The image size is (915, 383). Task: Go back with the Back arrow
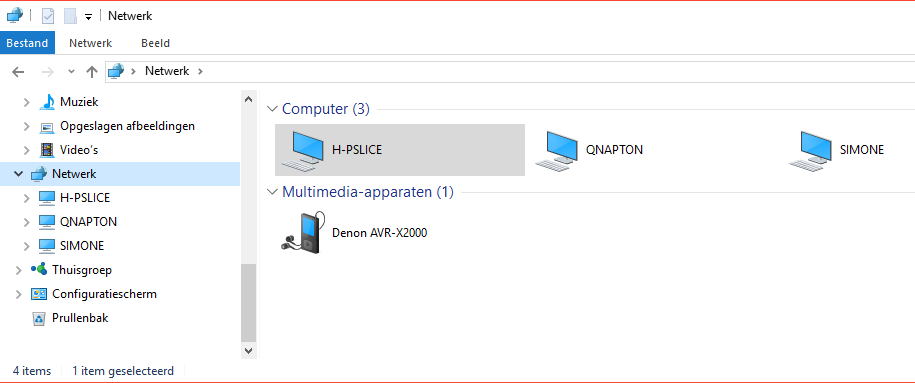click(18, 72)
